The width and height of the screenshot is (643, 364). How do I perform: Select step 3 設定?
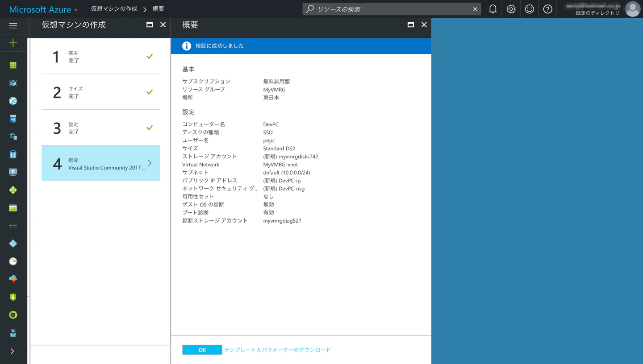click(100, 128)
